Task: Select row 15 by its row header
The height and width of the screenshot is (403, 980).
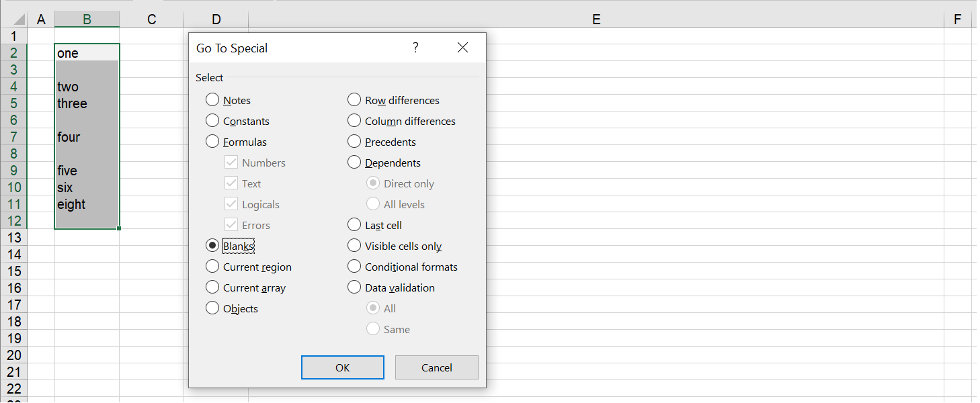Action: (13, 271)
